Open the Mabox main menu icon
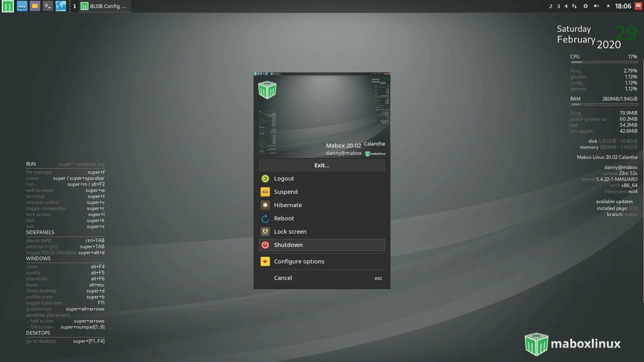The image size is (644, 362). tap(8, 6)
